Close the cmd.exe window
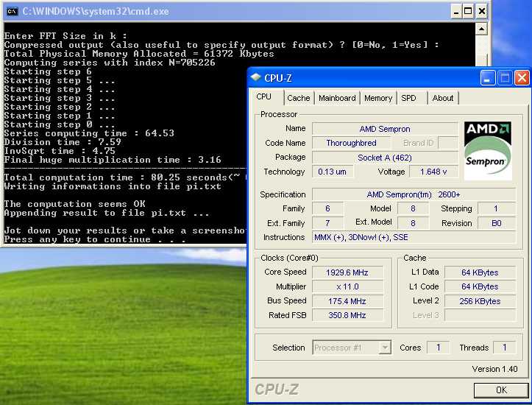Viewport: 532px width, 405px height. 481,12
